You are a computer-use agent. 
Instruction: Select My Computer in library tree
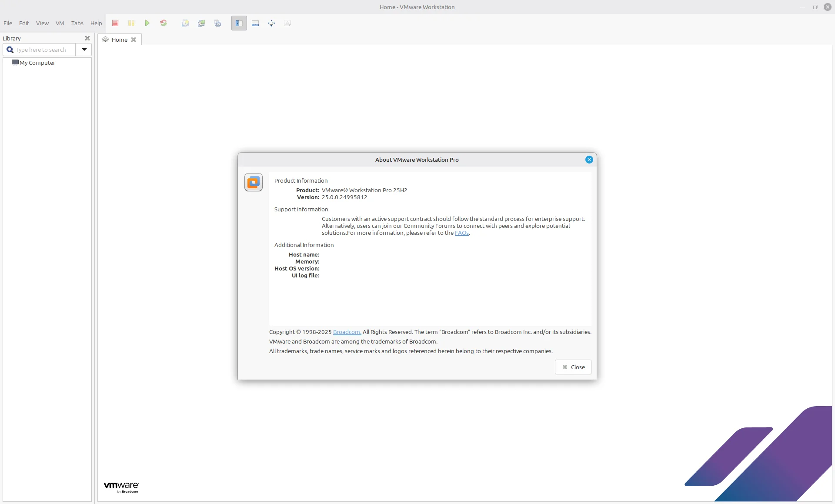(x=37, y=63)
